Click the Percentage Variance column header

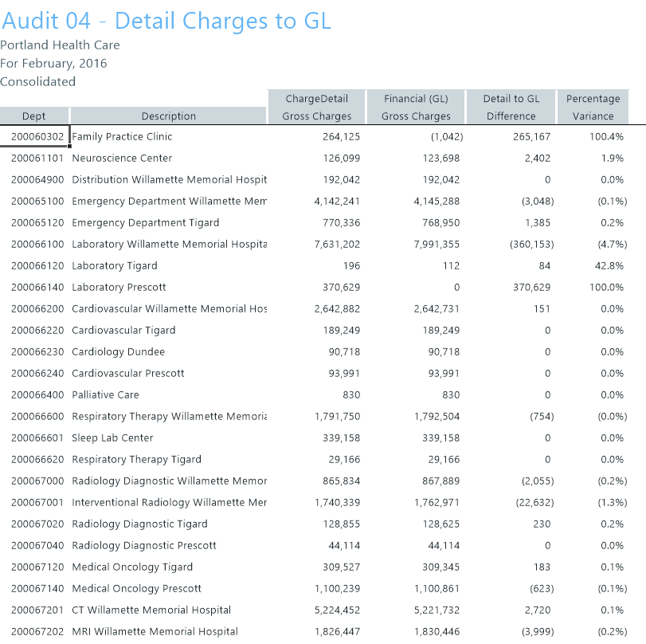[593, 108]
